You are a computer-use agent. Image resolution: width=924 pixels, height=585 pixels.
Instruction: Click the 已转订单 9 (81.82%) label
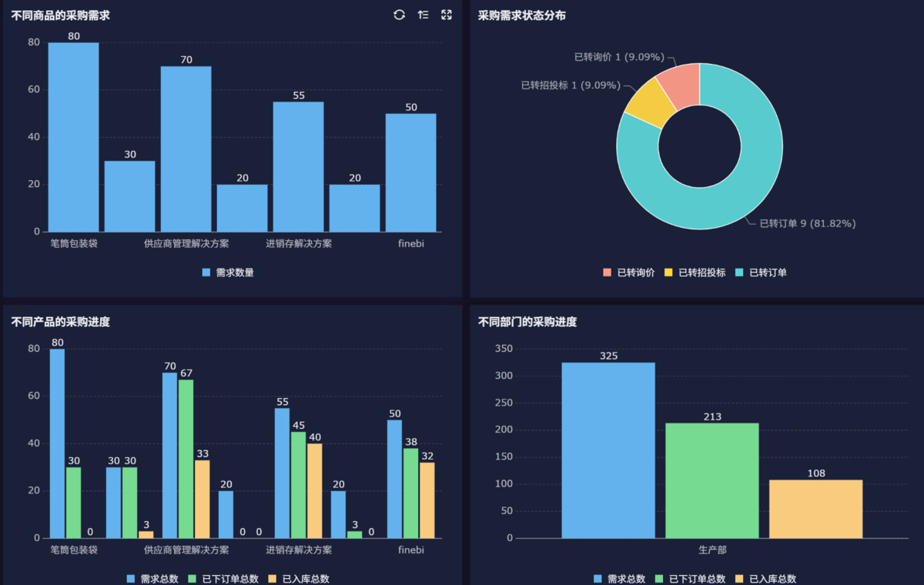click(x=808, y=223)
